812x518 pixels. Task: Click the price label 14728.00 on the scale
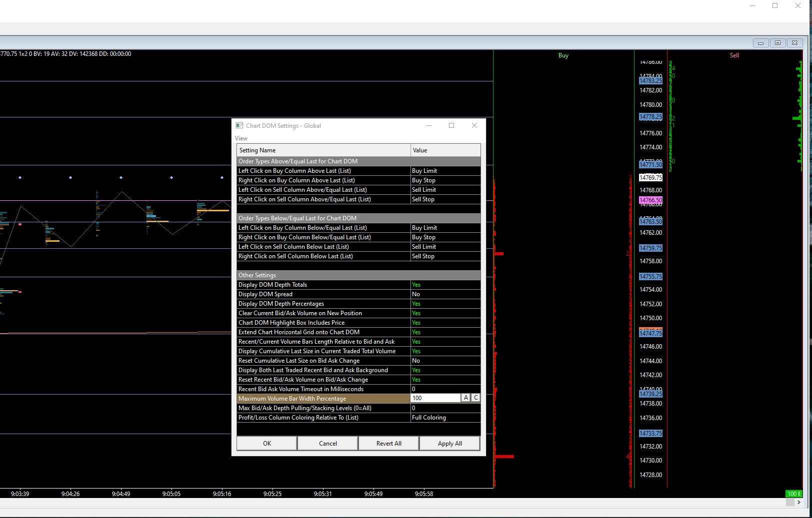[x=650, y=475]
